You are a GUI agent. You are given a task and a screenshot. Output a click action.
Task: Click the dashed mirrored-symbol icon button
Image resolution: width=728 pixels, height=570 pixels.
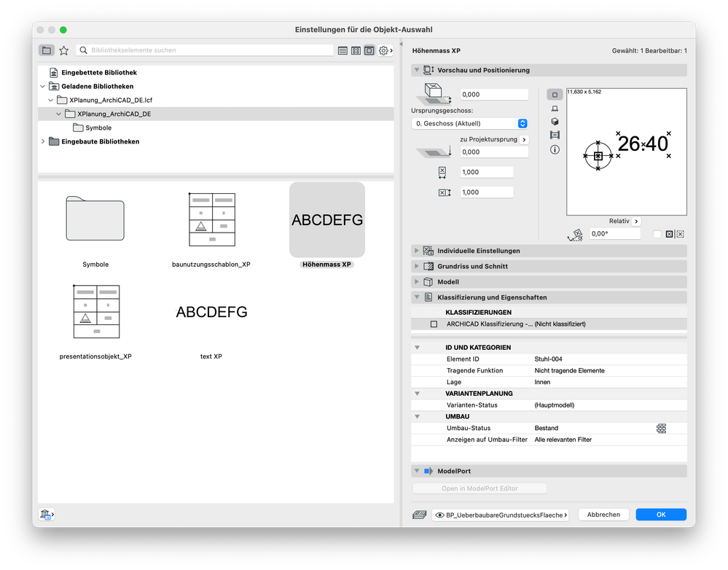(680, 234)
